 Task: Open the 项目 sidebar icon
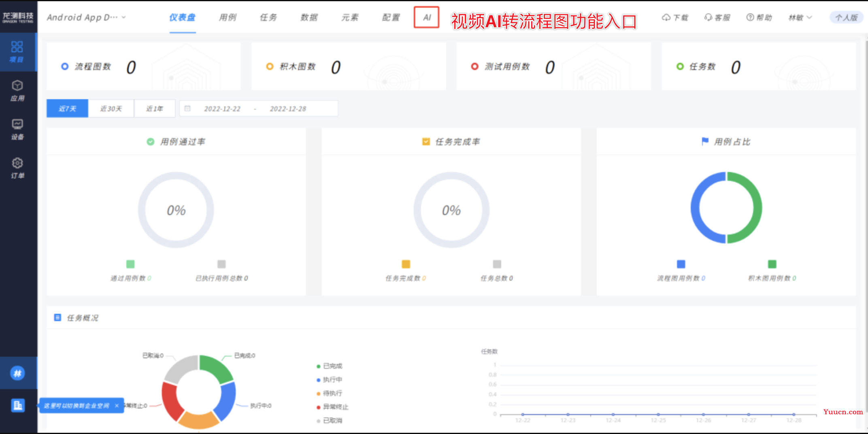(17, 52)
